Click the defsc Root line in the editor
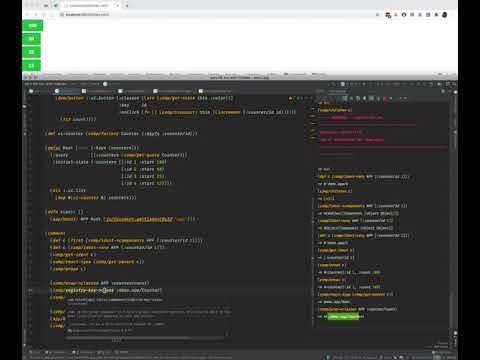This screenshot has height=360, width=480. coord(93,148)
